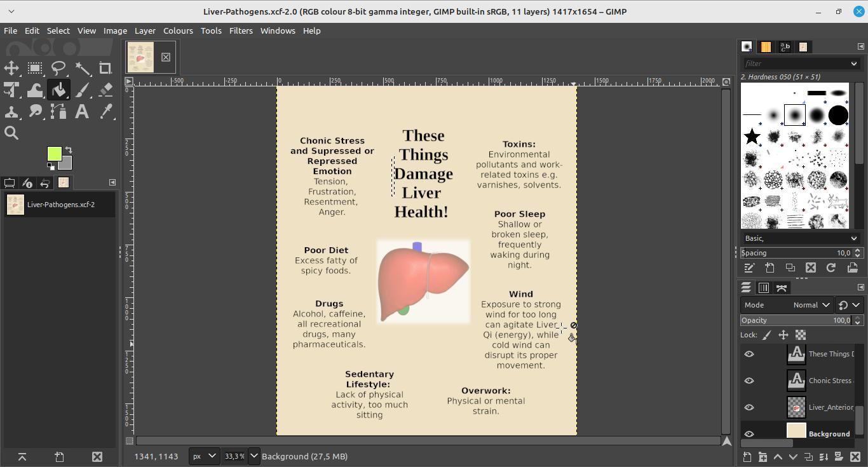Open the Filters menu
This screenshot has height=467, width=868.
click(x=241, y=30)
